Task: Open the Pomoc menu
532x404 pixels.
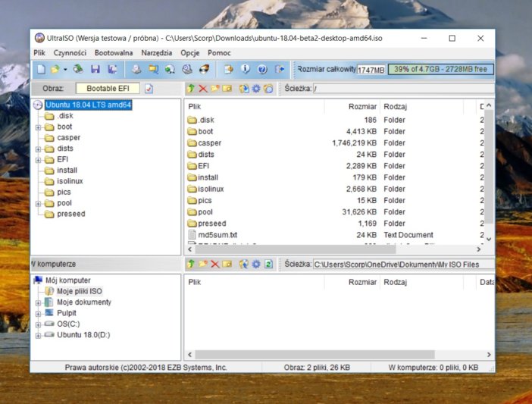Action: tap(219, 53)
